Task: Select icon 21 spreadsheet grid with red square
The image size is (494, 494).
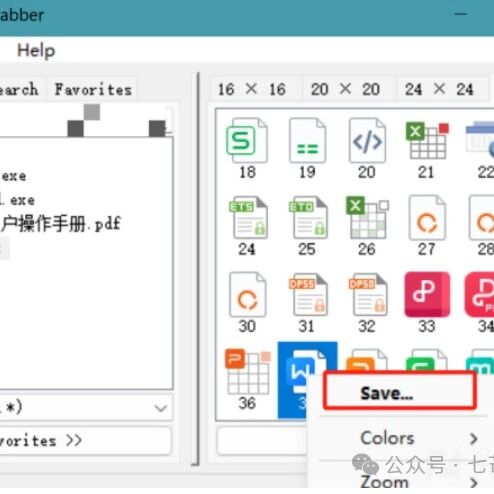Action: point(427,141)
